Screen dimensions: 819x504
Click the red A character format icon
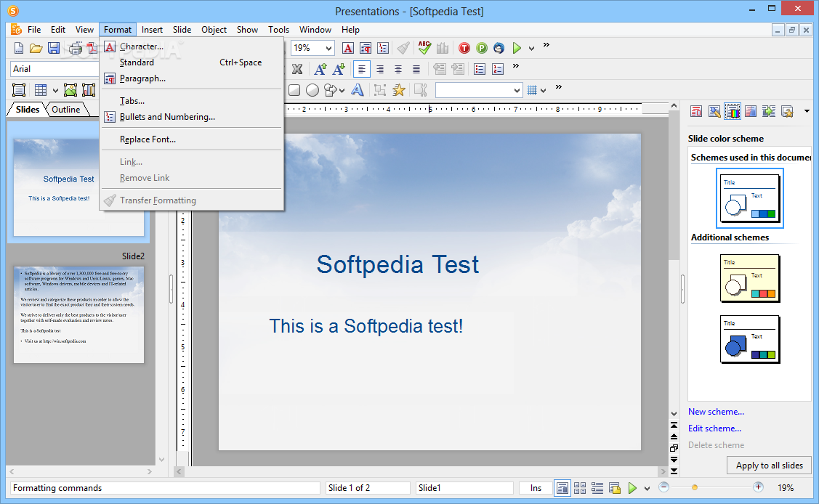click(x=348, y=48)
